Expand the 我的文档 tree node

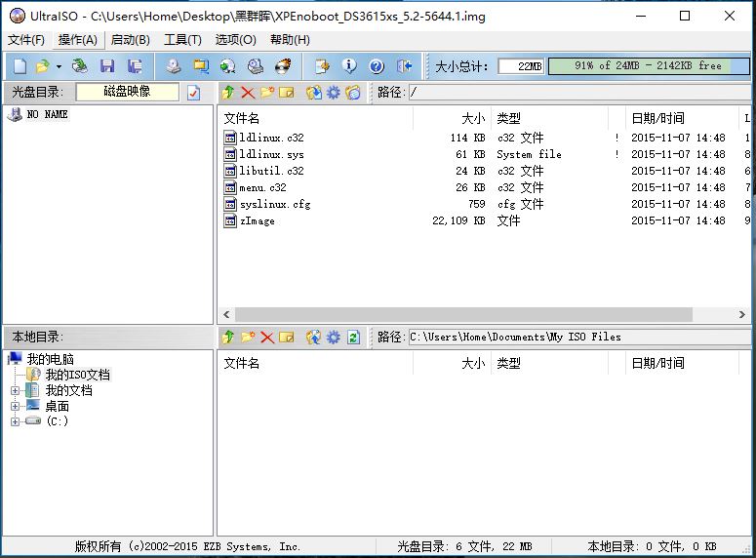[x=15, y=390]
